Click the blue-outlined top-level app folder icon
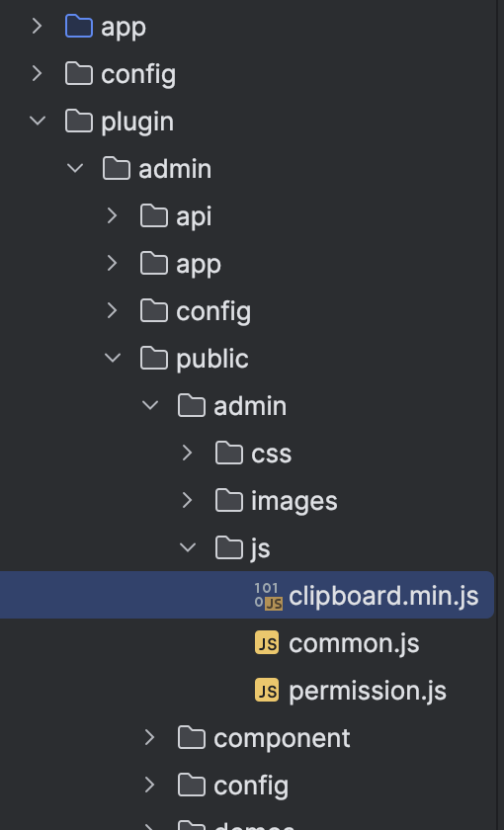The width and height of the screenshot is (504, 830). [79, 26]
